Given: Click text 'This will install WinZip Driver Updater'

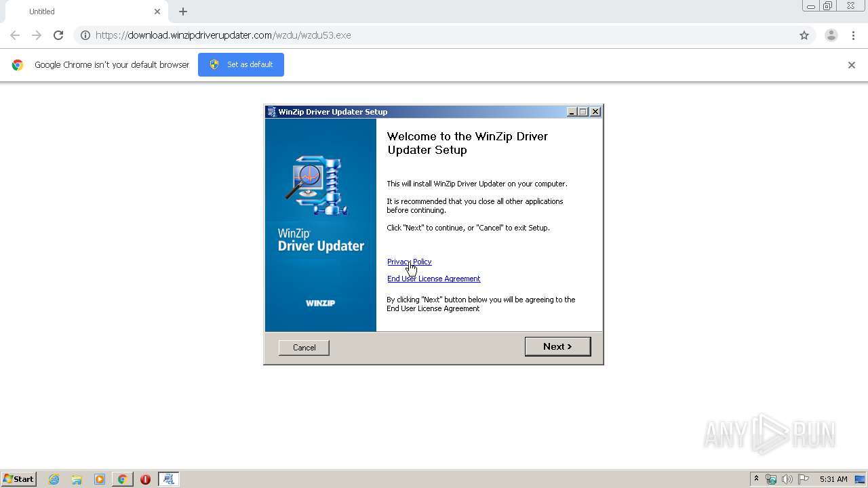Looking at the screenshot, I should [x=477, y=184].
